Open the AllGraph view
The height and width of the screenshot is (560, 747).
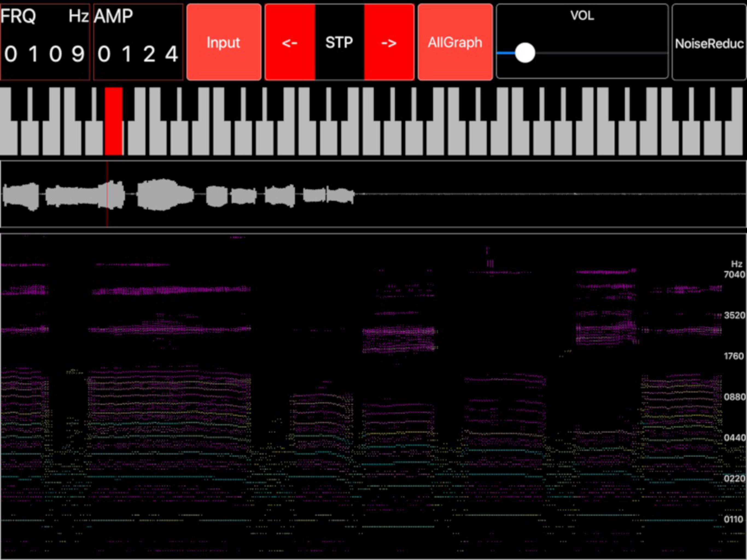pos(455,42)
